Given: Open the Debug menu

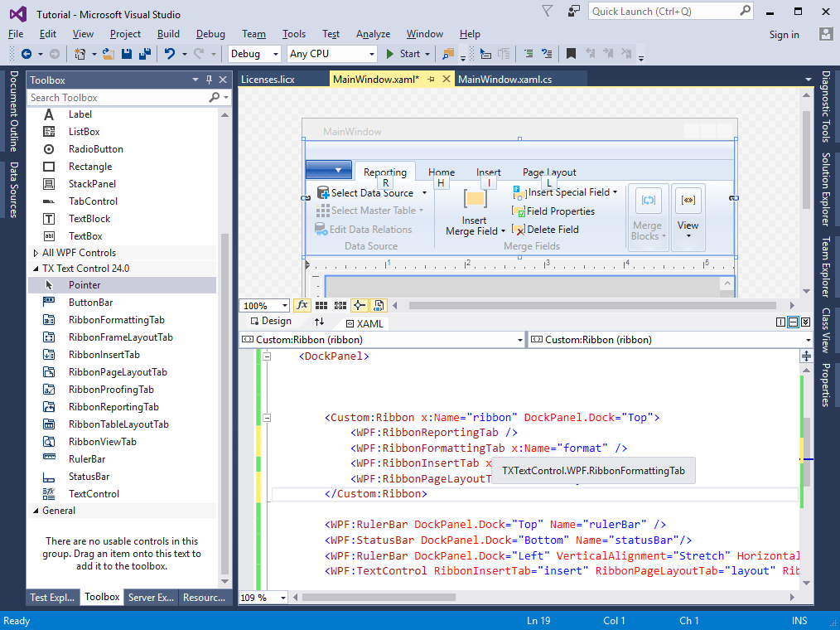Looking at the screenshot, I should [210, 34].
